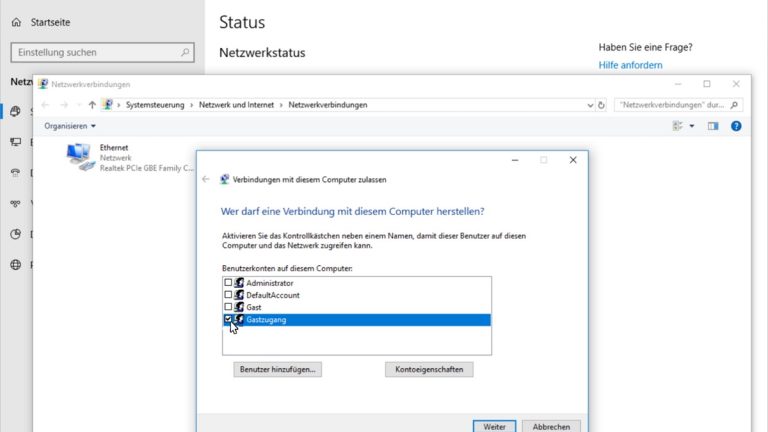Refresh the Netzwerkverbindungen address bar
The height and width of the screenshot is (432, 768).
(602, 105)
